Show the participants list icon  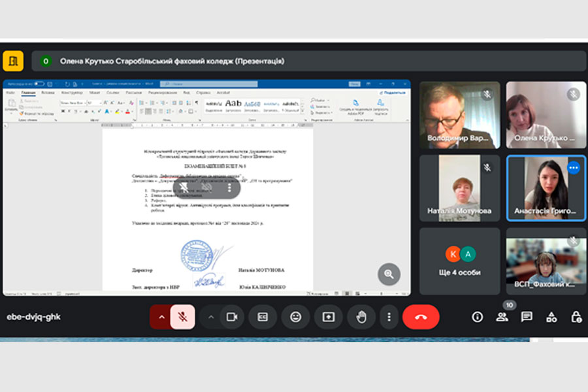point(502,317)
